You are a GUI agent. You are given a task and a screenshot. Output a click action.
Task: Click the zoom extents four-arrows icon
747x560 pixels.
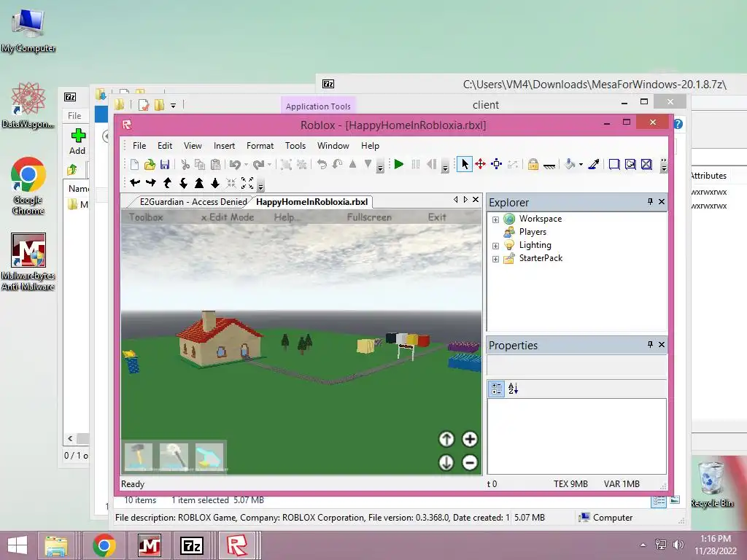(247, 183)
